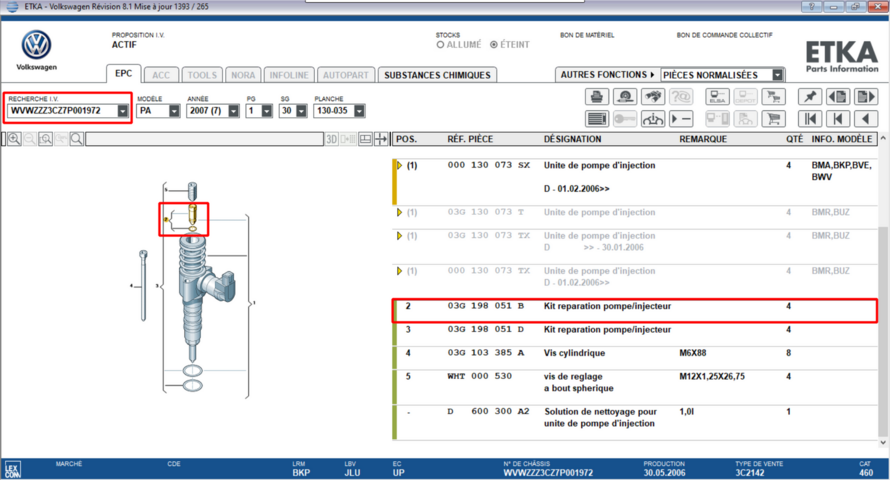Click the double shopping carts icon
The height and width of the screenshot is (480, 890).
click(774, 97)
